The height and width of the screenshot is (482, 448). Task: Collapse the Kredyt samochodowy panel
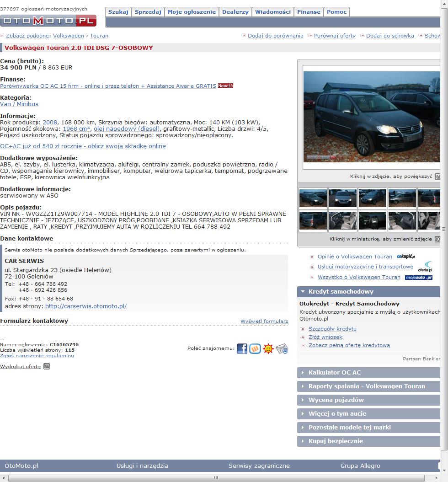369,291
